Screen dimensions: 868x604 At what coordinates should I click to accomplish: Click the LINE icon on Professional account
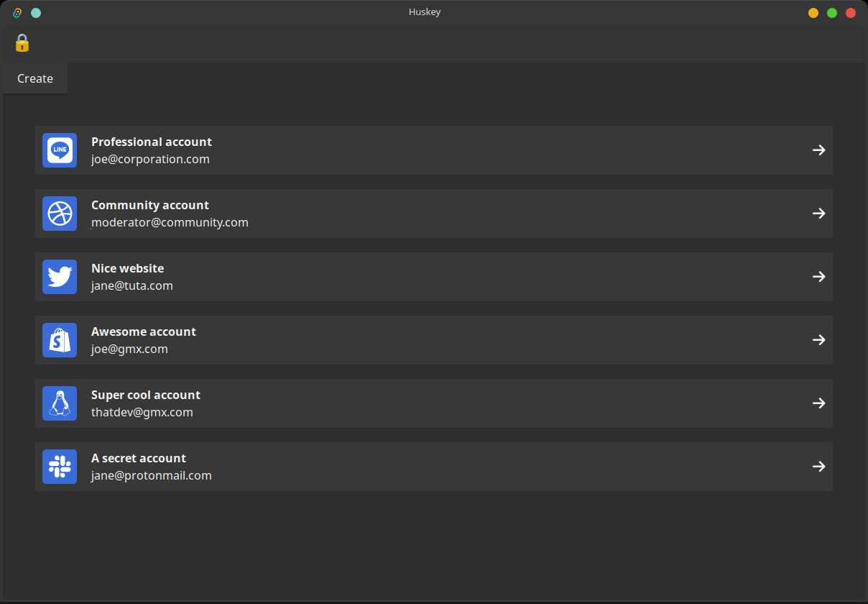[60, 150]
